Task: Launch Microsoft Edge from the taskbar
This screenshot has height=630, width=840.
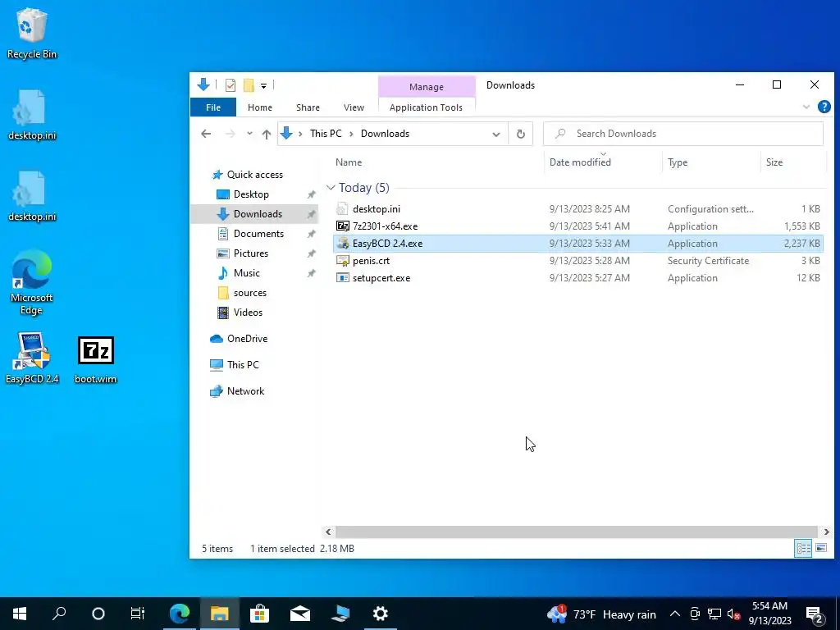Action: [x=180, y=614]
